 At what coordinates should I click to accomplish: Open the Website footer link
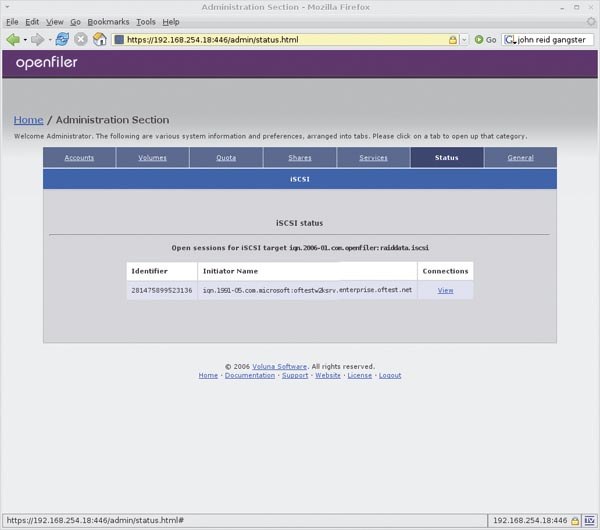tap(328, 375)
